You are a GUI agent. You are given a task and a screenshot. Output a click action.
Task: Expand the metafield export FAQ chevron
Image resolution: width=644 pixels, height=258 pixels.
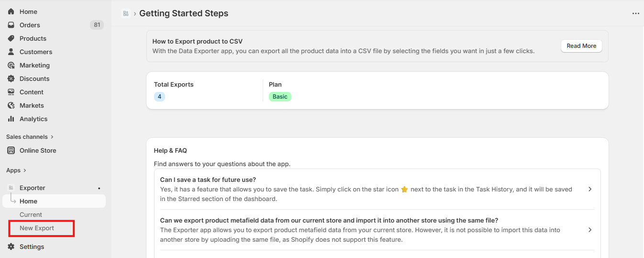pyautogui.click(x=589, y=230)
